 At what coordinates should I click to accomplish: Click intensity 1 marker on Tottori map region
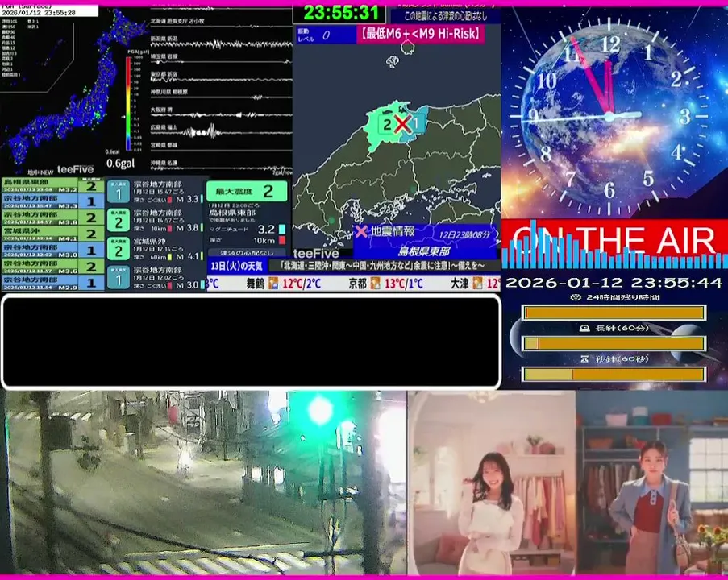pyautogui.click(x=417, y=123)
